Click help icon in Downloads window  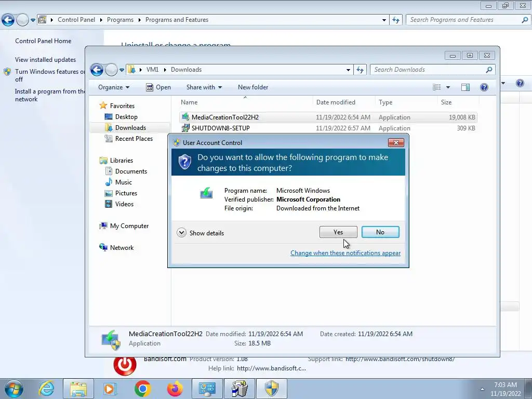pos(484,87)
